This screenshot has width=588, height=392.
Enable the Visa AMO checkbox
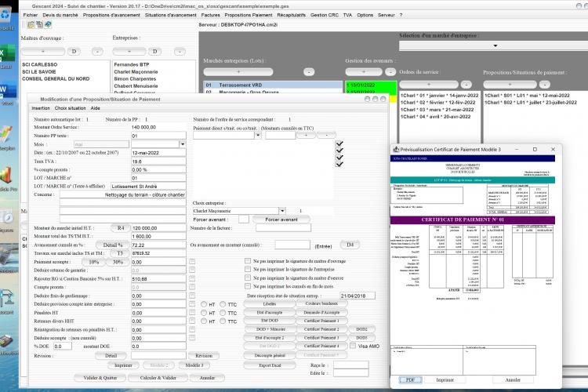[x=353, y=346]
